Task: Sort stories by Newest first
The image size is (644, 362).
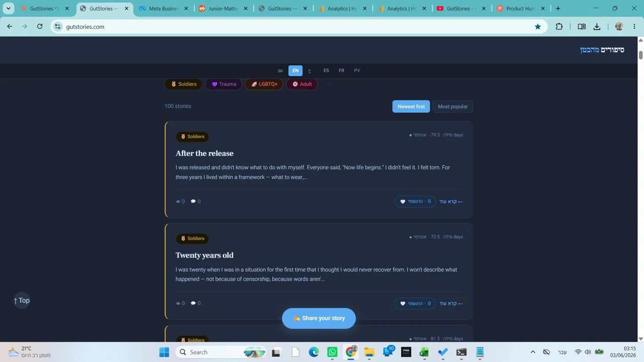Action: coord(411,107)
